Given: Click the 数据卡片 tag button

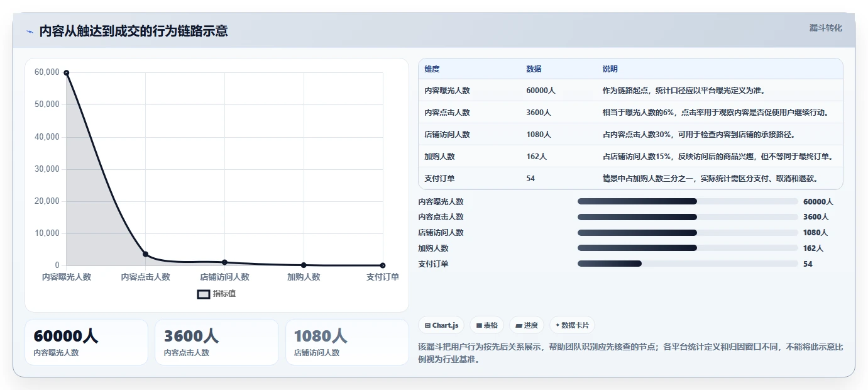Looking at the screenshot, I should tap(572, 325).
